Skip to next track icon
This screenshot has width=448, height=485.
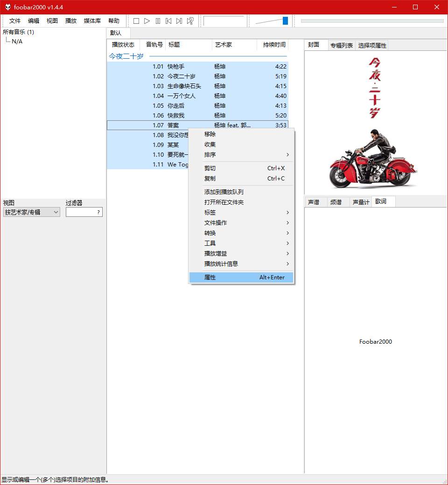point(179,21)
